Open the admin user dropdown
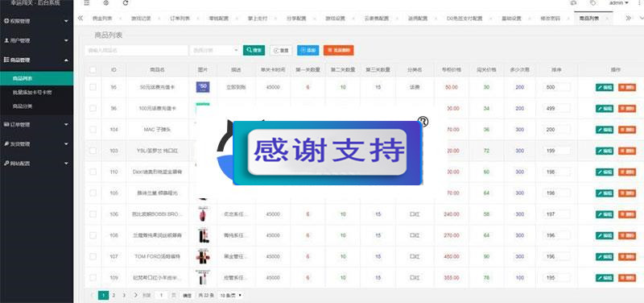This screenshot has width=644, height=303. point(618,3)
